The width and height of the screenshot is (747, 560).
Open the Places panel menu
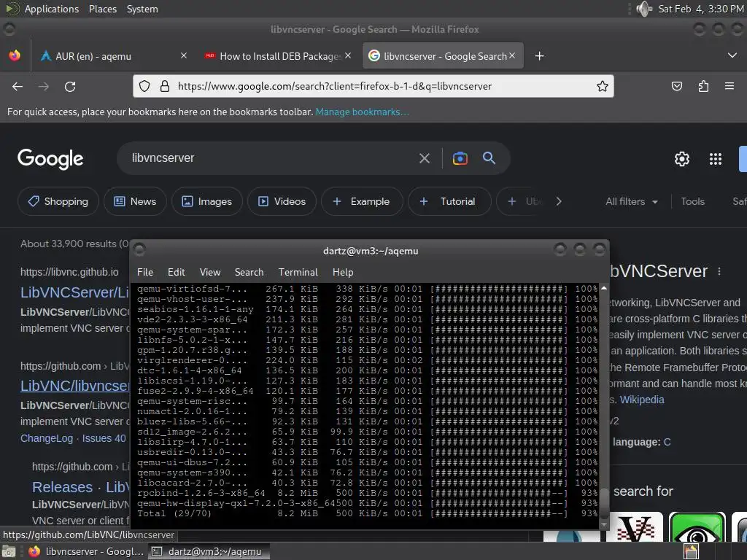[x=103, y=9]
